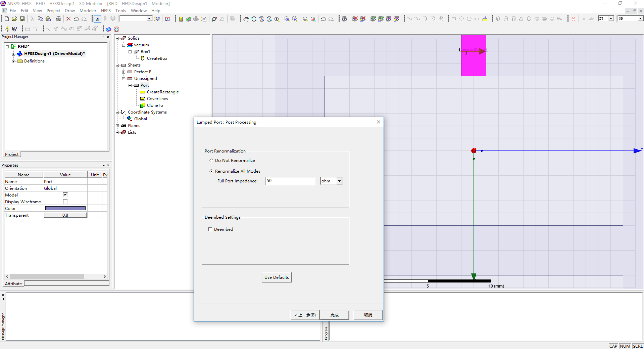Expand the Perfect E tree node
The image size is (644, 349).
point(124,72)
